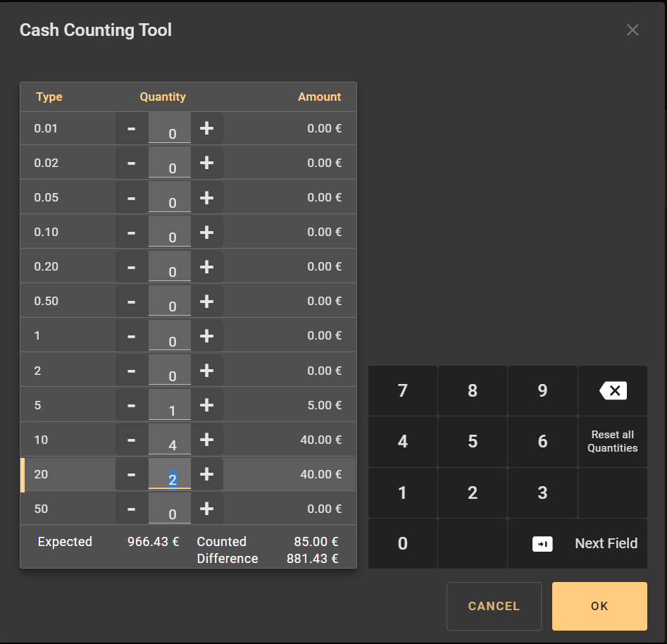Image resolution: width=667 pixels, height=644 pixels.
Task: Select the quantity field for 0.10
Action: (x=170, y=233)
